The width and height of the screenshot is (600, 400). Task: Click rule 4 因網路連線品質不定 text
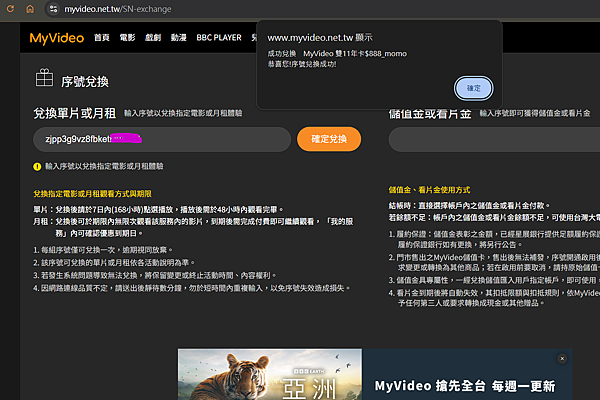click(x=192, y=288)
